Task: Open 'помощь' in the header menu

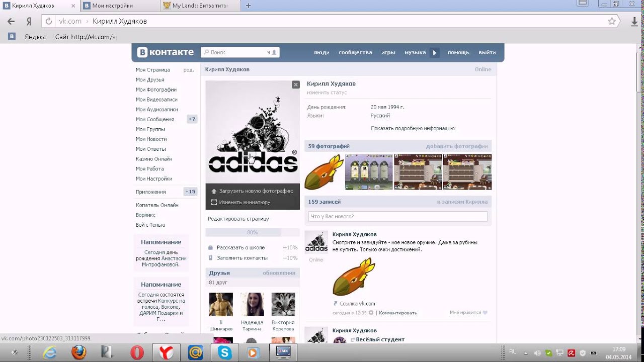Action: coord(458,52)
